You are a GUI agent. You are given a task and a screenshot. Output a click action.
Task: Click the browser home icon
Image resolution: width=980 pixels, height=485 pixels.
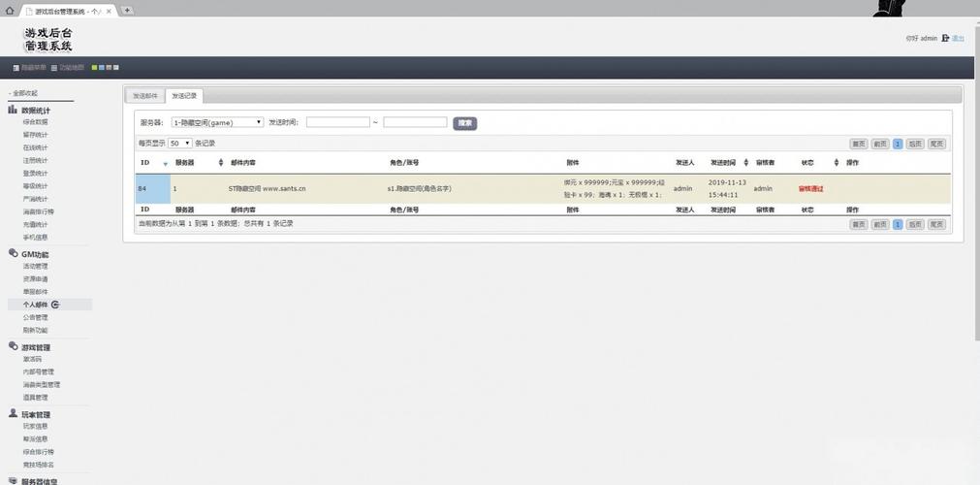10,10
